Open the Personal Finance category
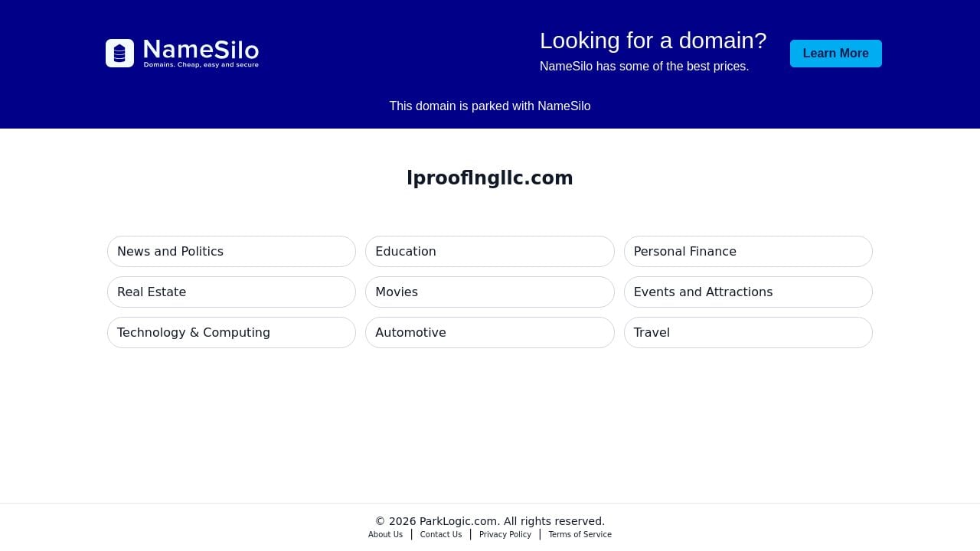 tap(748, 251)
